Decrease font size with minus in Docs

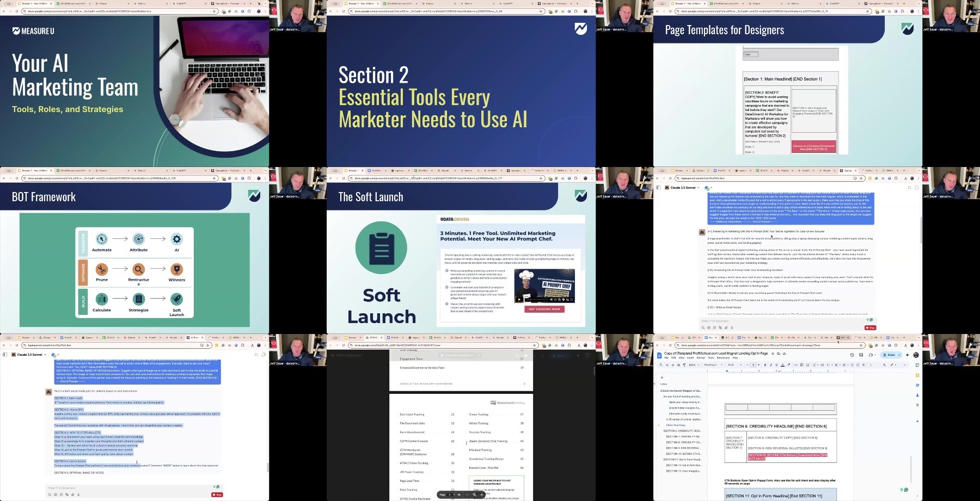click(x=747, y=364)
